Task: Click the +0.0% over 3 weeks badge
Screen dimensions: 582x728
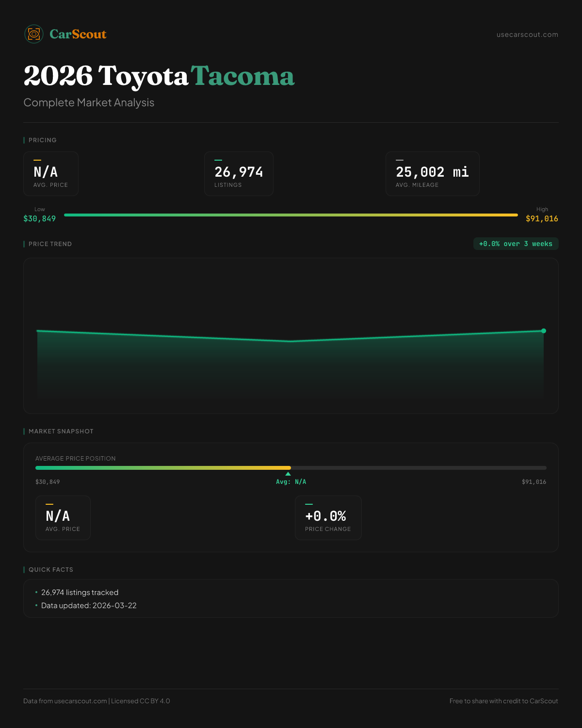Action: (516, 244)
